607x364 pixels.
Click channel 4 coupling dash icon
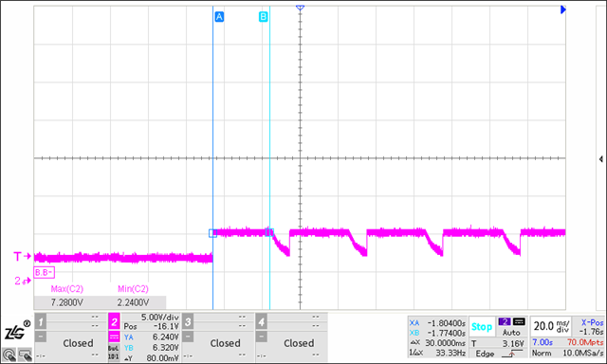coord(262,337)
